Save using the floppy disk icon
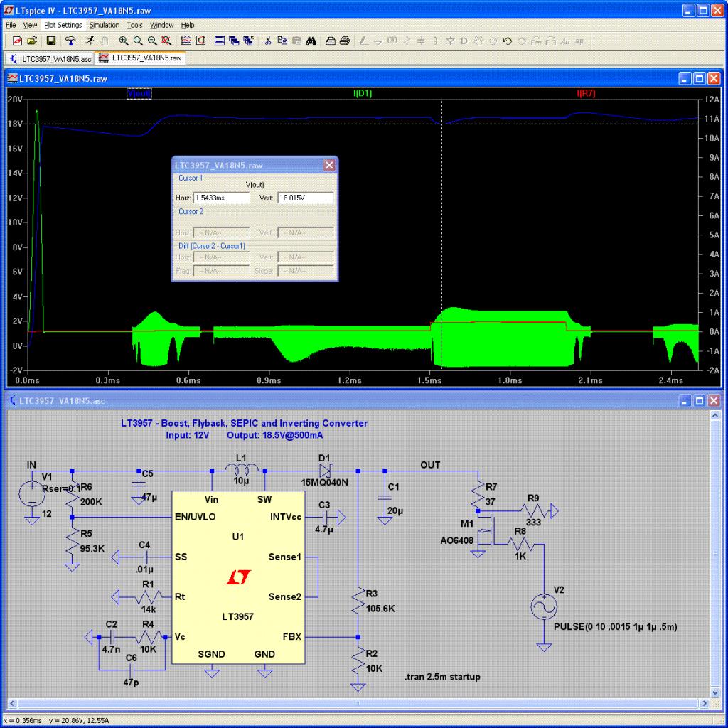This screenshot has height=728, width=728. click(x=51, y=41)
